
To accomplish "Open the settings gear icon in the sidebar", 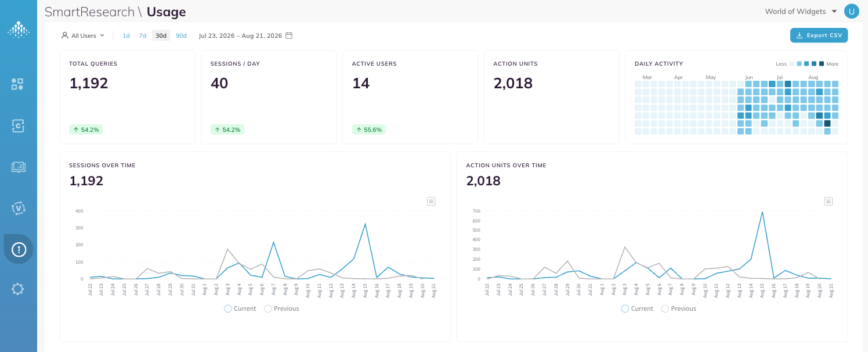I will pyautogui.click(x=18, y=289).
